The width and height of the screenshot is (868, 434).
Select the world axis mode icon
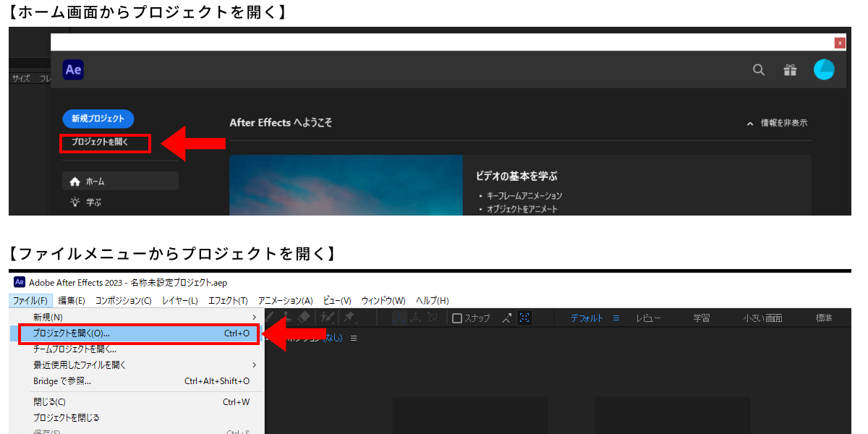(417, 318)
